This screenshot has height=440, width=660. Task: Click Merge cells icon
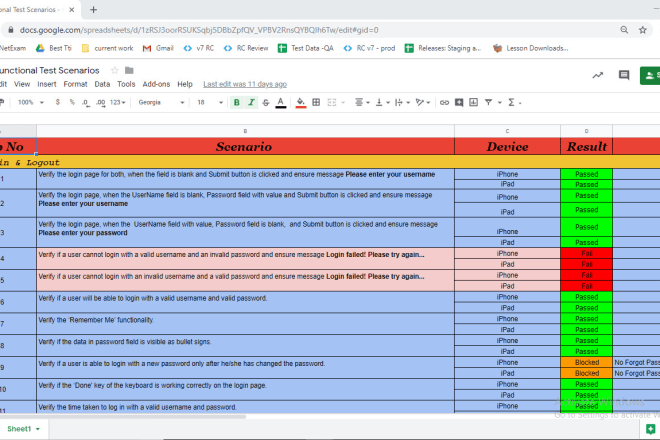tap(332, 102)
